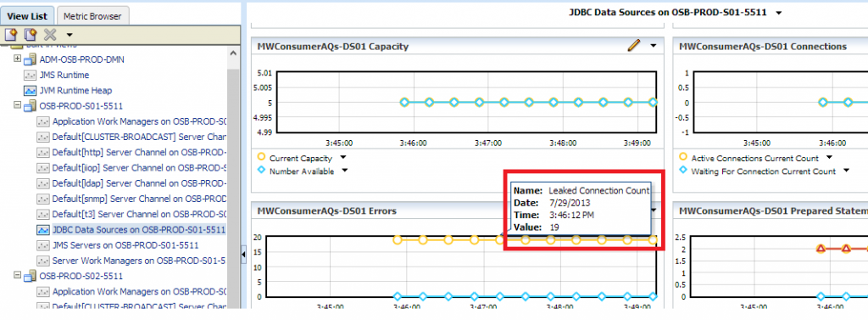Open the JMS Runtime view
868x320 pixels.
click(x=64, y=75)
